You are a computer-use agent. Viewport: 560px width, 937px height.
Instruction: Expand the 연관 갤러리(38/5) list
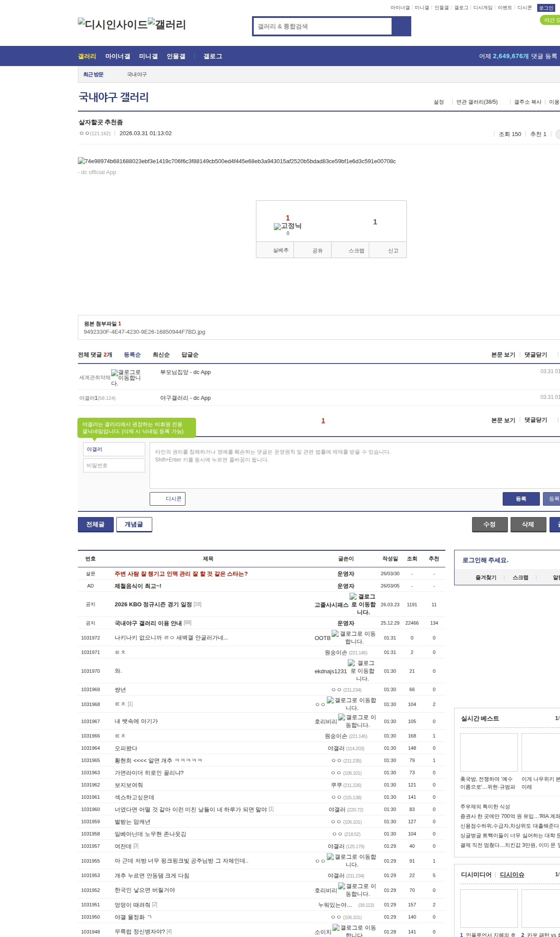(476, 102)
